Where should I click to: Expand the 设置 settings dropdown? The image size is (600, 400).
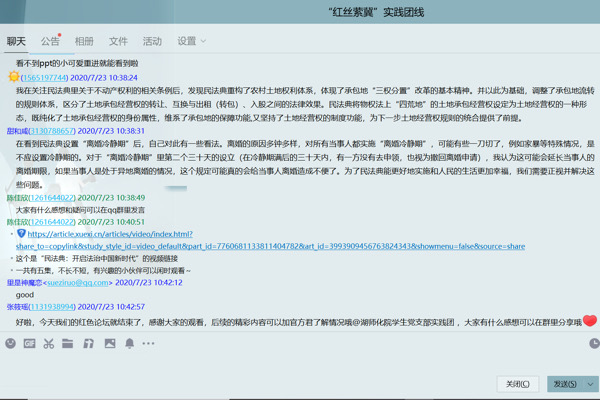pos(191,41)
